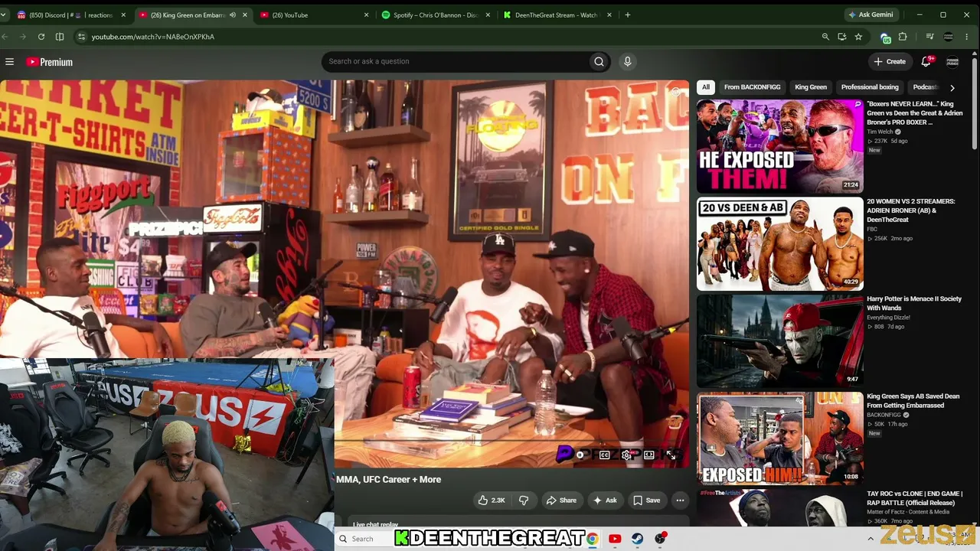
Task: Filter by Professional boxing chip
Action: 870,87
